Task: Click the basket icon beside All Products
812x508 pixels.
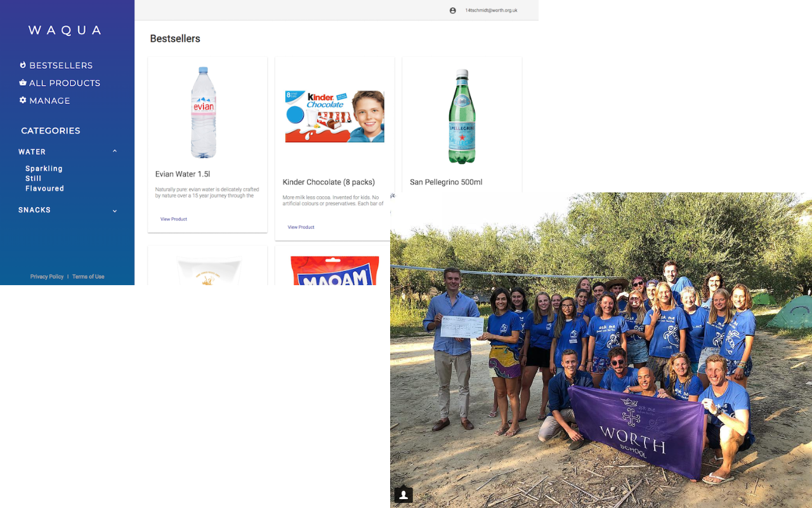Action: 23,83
